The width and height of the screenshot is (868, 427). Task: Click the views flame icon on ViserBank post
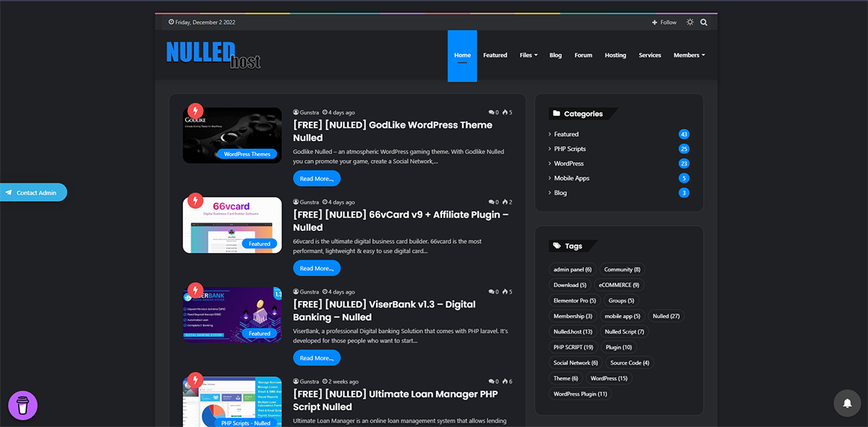pos(505,292)
